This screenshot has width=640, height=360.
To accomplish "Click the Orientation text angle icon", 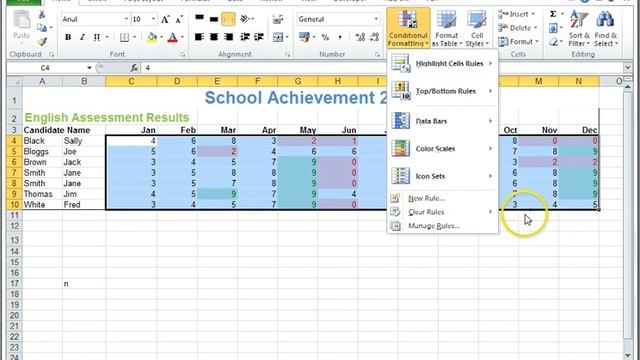I will pos(245,19).
